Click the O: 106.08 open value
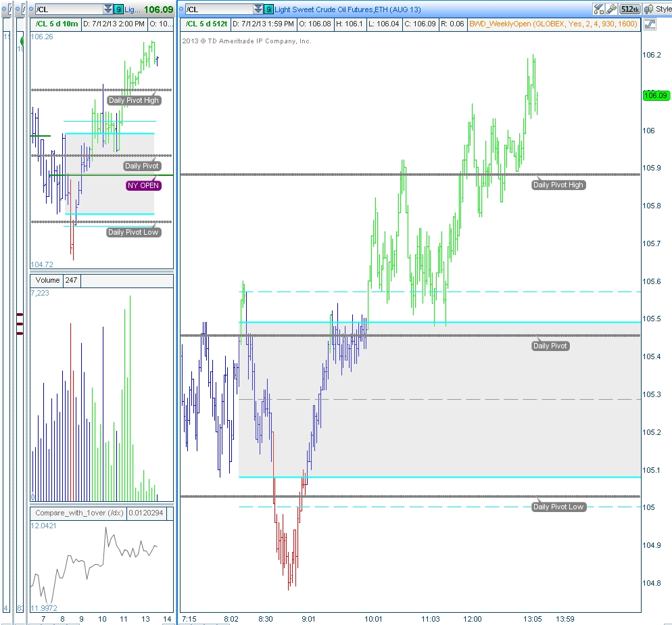This screenshot has width=672, height=625. [x=315, y=24]
